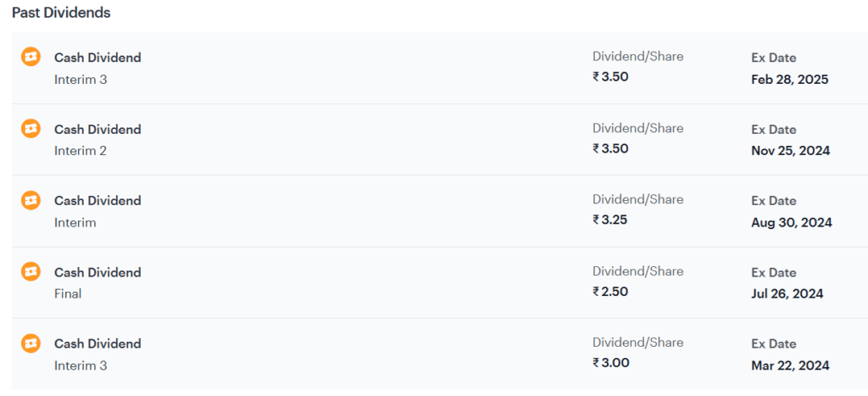868x396 pixels.
Task: Click the Interim label in Aug 2024 row
Action: coord(75,223)
